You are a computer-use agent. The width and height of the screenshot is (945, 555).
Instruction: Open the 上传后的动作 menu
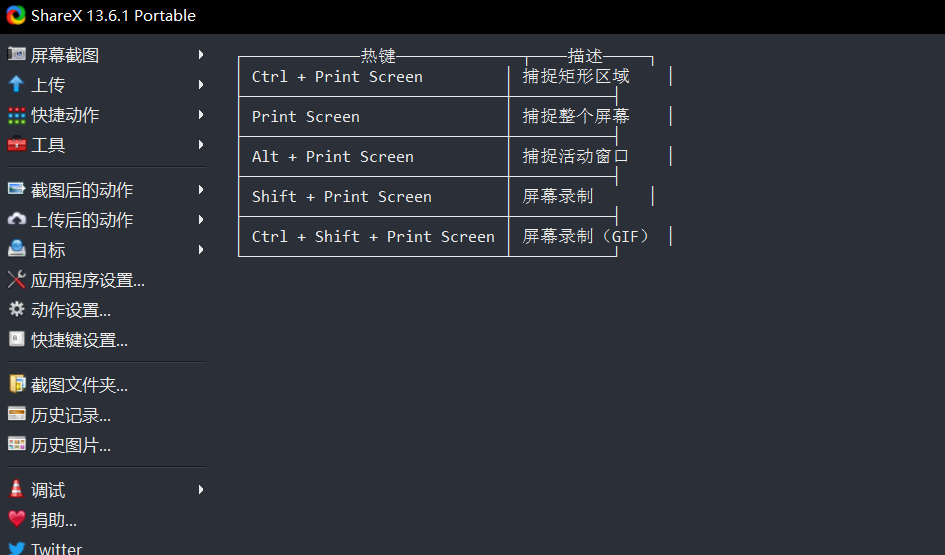point(81,220)
